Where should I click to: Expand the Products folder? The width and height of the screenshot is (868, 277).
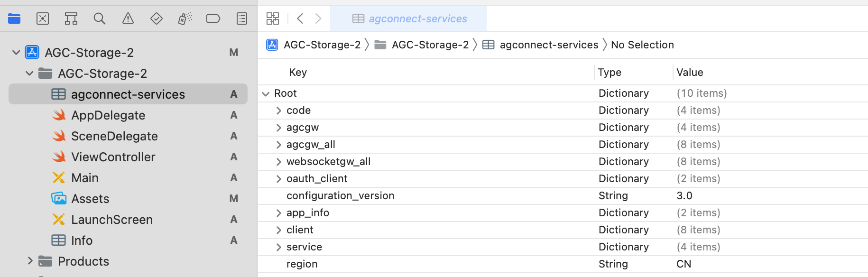coord(30,261)
